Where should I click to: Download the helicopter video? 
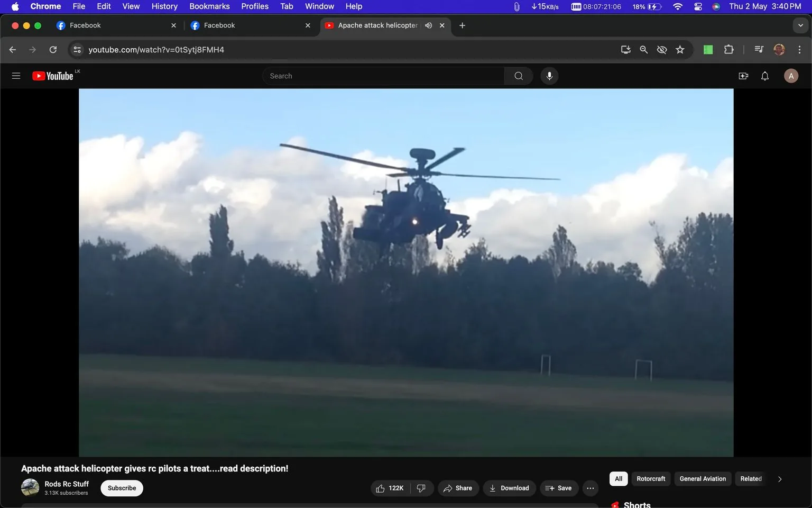click(509, 488)
